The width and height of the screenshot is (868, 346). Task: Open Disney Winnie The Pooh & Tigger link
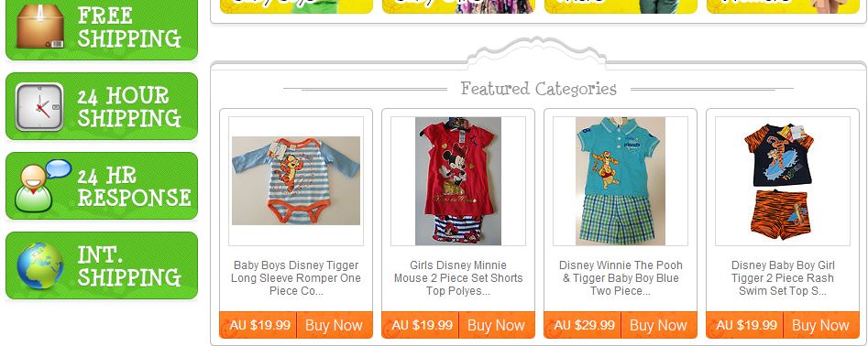click(621, 278)
